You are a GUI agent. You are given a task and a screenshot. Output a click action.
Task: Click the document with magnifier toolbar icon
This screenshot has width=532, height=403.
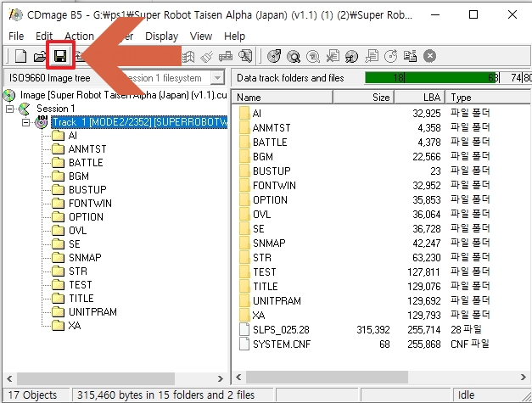point(245,56)
